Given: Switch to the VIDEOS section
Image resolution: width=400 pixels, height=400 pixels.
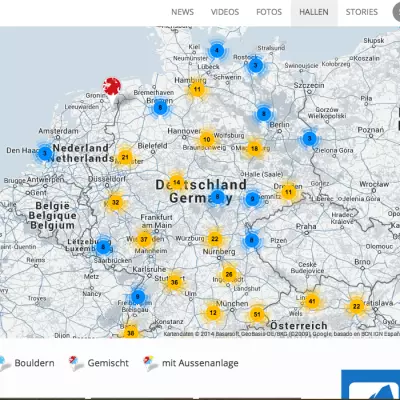Looking at the screenshot, I should [225, 12].
